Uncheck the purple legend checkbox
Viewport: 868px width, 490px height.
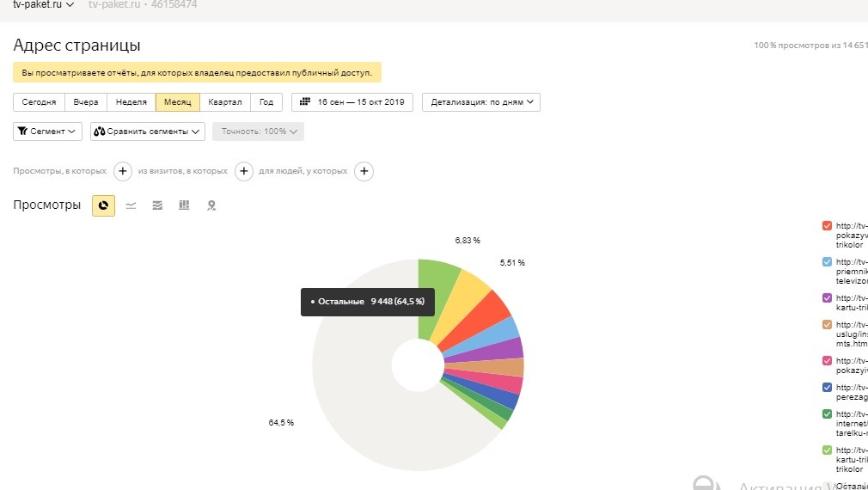pos(827,298)
